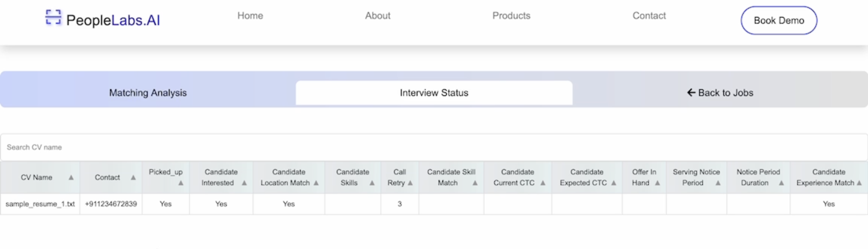This screenshot has width=868, height=249.
Task: Sort by Candidate Skills arrow
Action: pyautogui.click(x=372, y=183)
